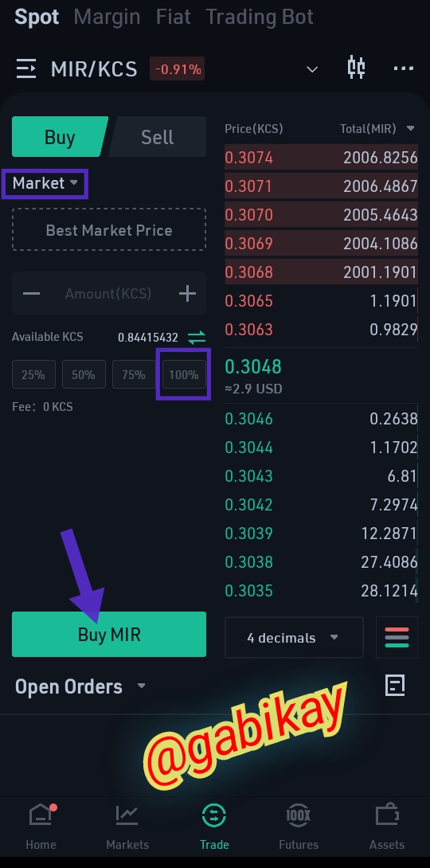Choose 100% of available balance
Screen dimensions: 430x868
pos(184,375)
